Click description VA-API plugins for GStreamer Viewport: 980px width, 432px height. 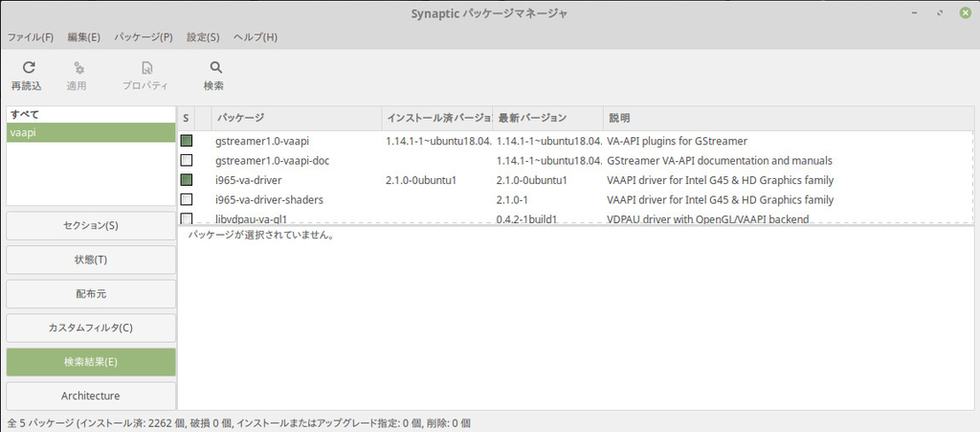tap(677, 142)
